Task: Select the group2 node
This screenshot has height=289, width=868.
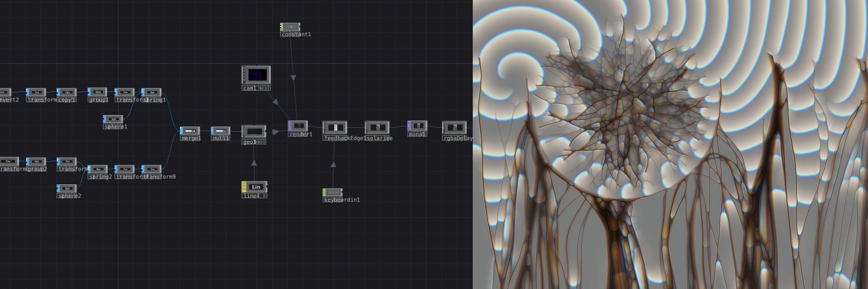Action: click(36, 161)
